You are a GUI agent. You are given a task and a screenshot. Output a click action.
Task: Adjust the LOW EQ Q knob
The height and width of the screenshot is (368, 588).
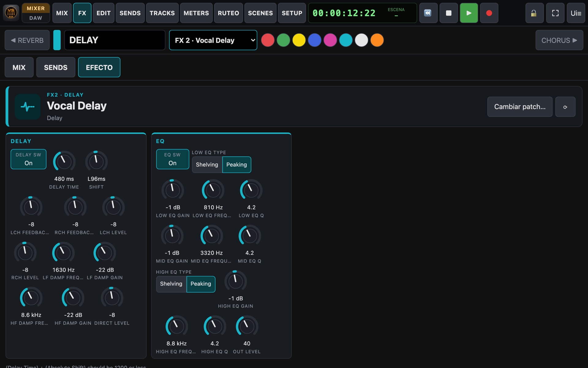(251, 190)
